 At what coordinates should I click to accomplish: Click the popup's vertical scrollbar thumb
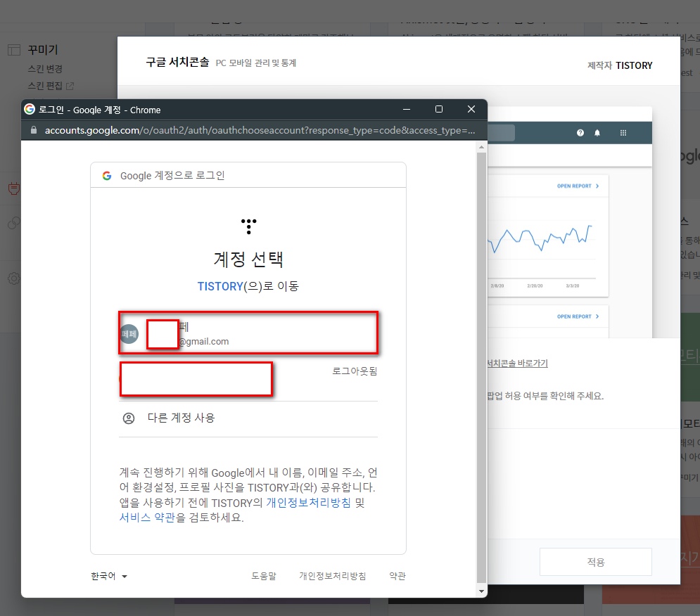tap(481, 368)
